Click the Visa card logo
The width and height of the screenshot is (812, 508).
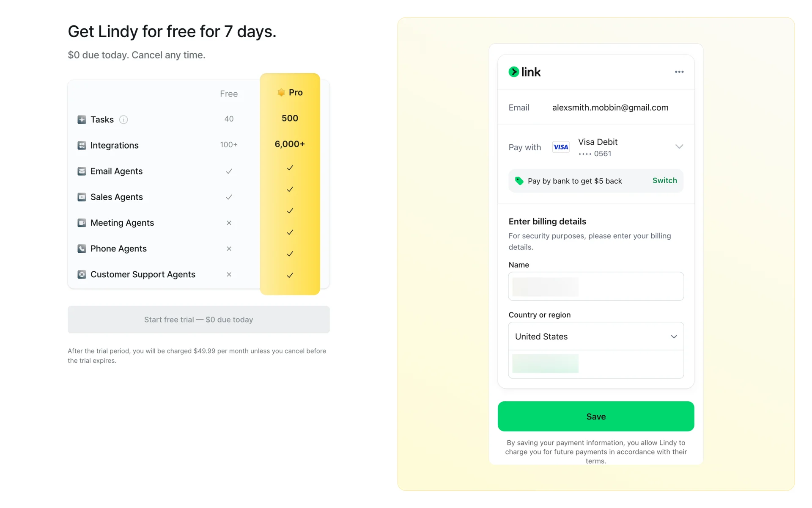pyautogui.click(x=561, y=147)
